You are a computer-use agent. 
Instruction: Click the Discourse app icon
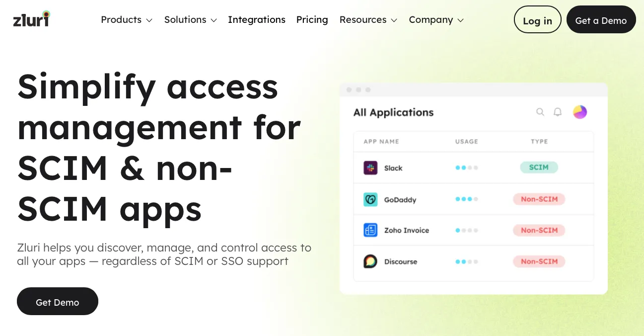tap(370, 261)
